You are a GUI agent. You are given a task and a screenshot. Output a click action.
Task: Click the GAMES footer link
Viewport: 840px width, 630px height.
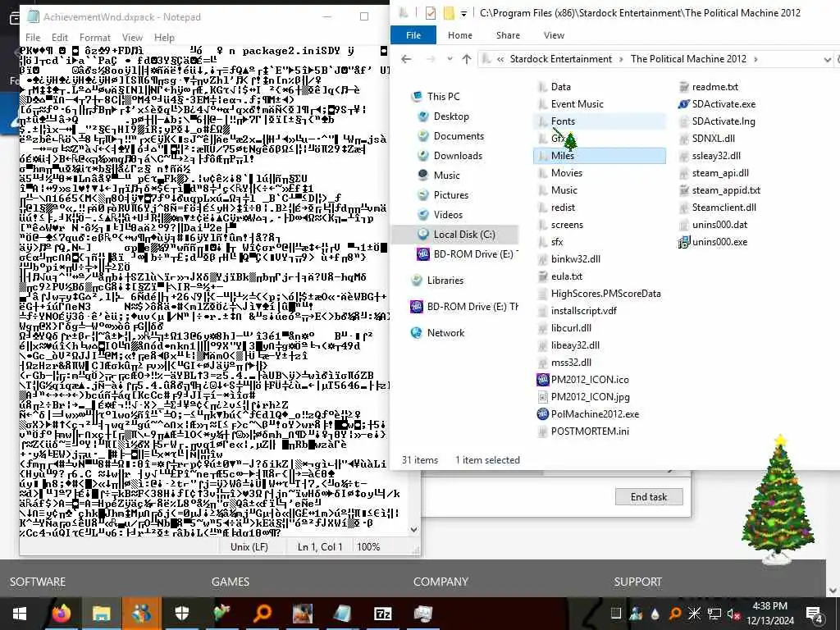(x=231, y=582)
